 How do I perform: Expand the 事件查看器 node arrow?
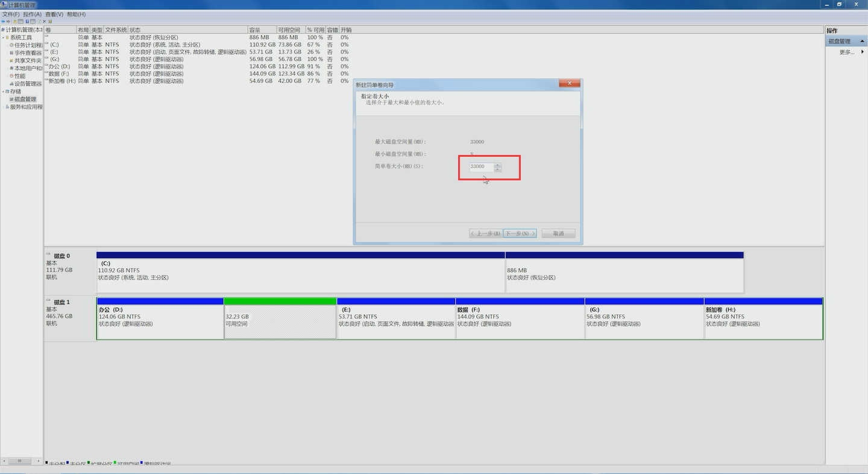pos(7,53)
